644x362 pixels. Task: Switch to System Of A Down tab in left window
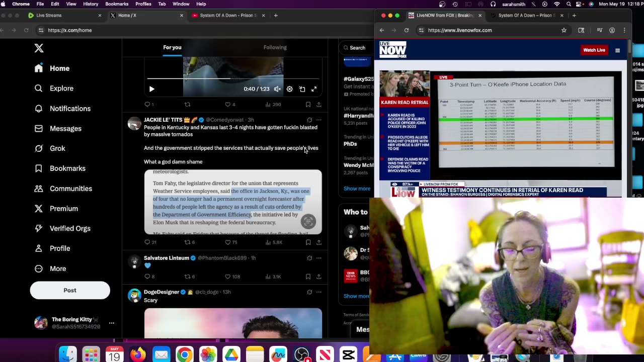coord(227,16)
